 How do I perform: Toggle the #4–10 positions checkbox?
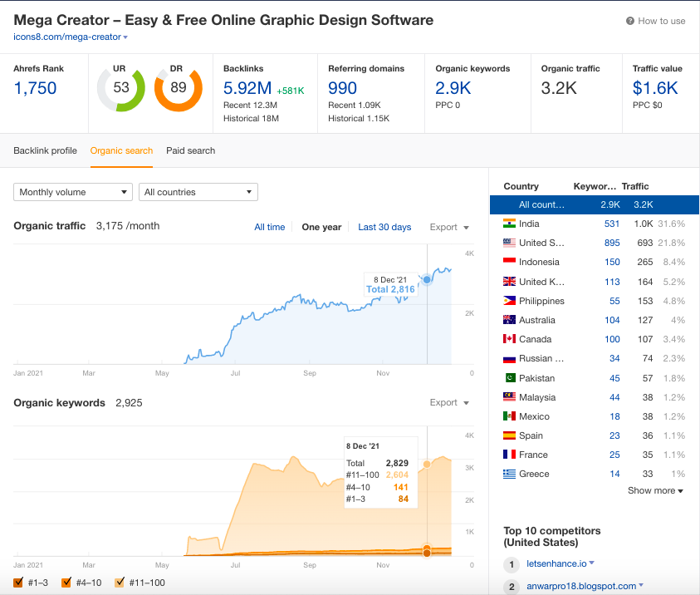tap(66, 583)
